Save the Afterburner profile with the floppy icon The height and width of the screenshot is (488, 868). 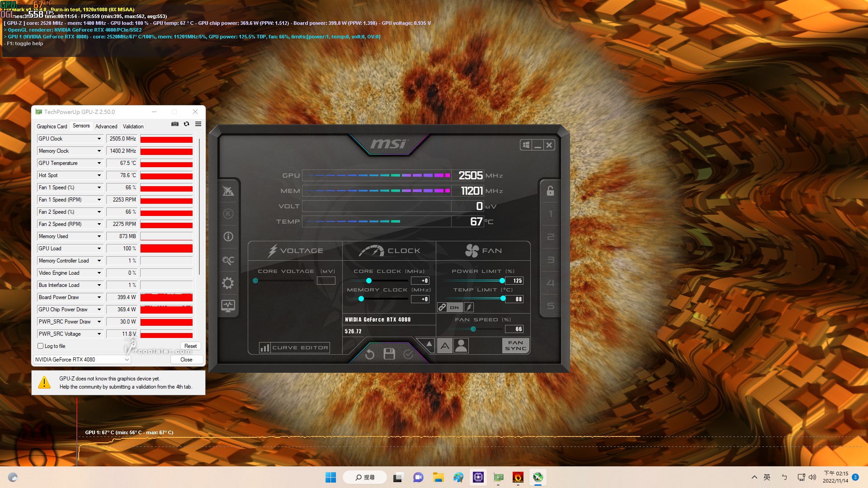[x=389, y=354]
